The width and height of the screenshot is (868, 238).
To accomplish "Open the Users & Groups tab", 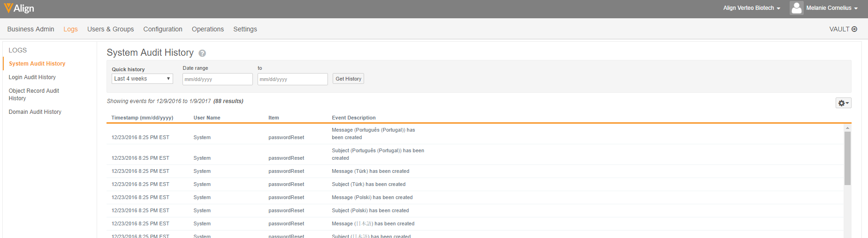I will click(x=110, y=29).
